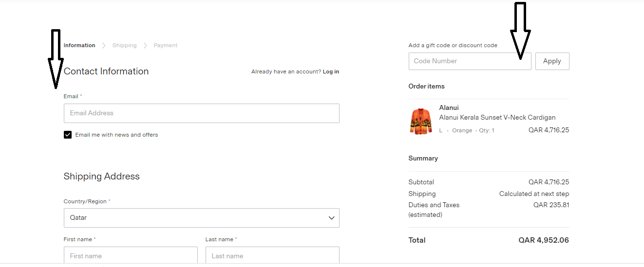The width and height of the screenshot is (644, 267).
Task: Click the 'Email me with news and offers' label
Action: pos(116,135)
